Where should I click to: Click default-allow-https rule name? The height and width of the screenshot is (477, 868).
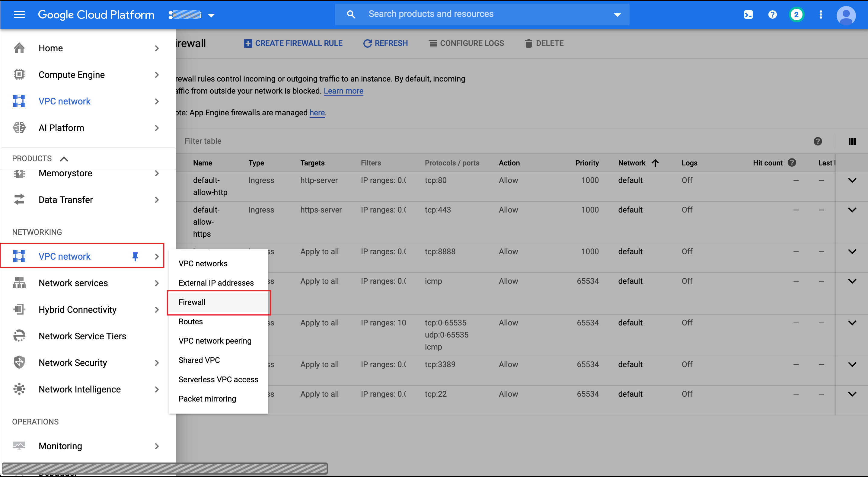click(x=206, y=222)
